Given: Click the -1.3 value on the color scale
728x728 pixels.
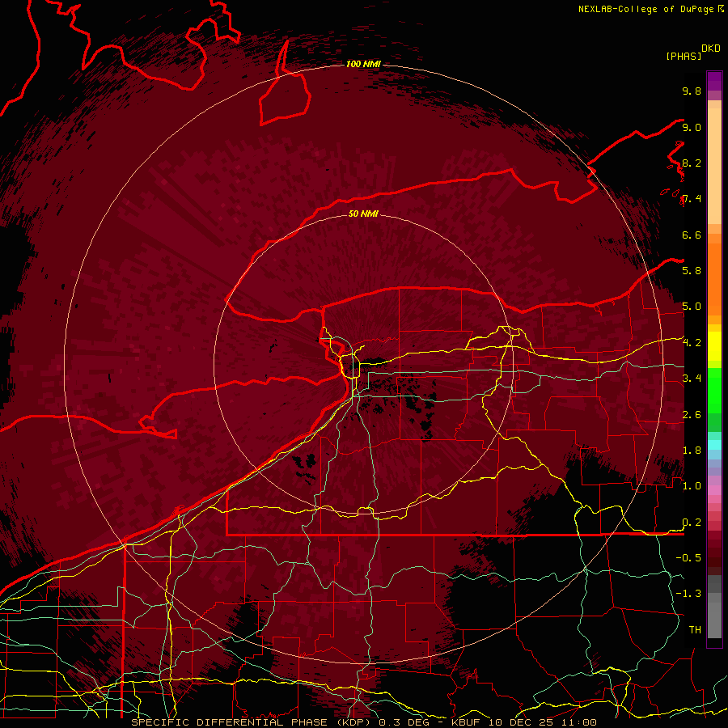Looking at the screenshot, I should pos(688,594).
